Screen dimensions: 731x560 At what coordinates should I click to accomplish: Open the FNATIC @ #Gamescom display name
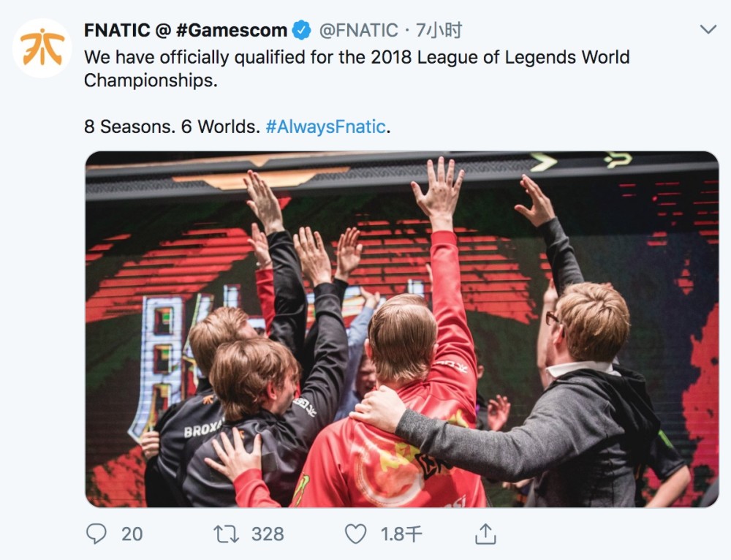click(186, 31)
